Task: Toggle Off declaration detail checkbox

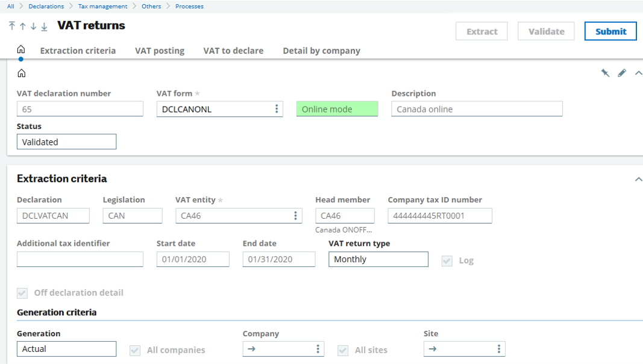Action: tap(22, 293)
